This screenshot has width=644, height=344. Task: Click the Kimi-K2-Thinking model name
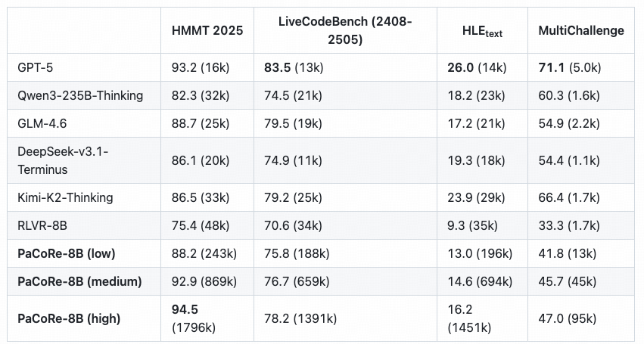65,197
